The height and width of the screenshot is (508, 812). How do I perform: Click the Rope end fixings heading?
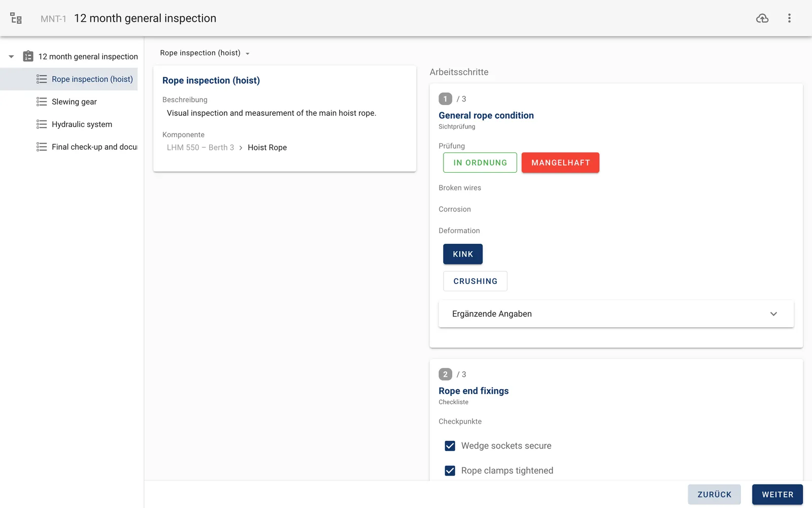pos(473,391)
